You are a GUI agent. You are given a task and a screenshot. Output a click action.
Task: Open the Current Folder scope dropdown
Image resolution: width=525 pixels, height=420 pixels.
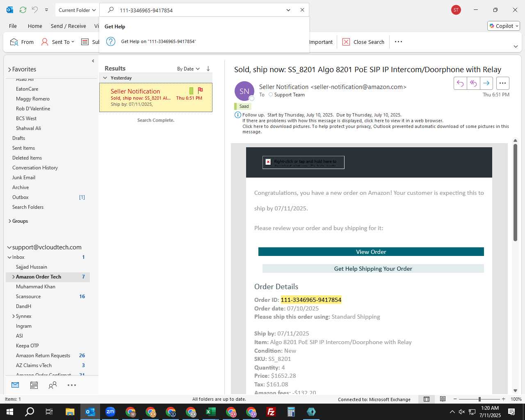pos(77,10)
